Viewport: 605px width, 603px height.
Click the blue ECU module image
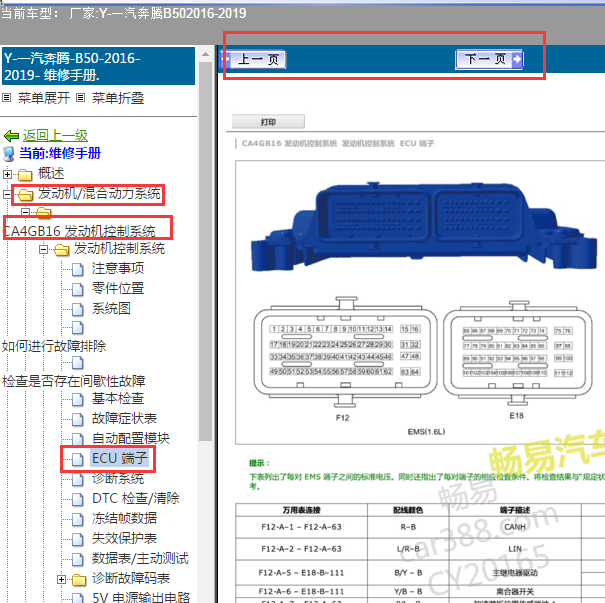click(x=424, y=226)
